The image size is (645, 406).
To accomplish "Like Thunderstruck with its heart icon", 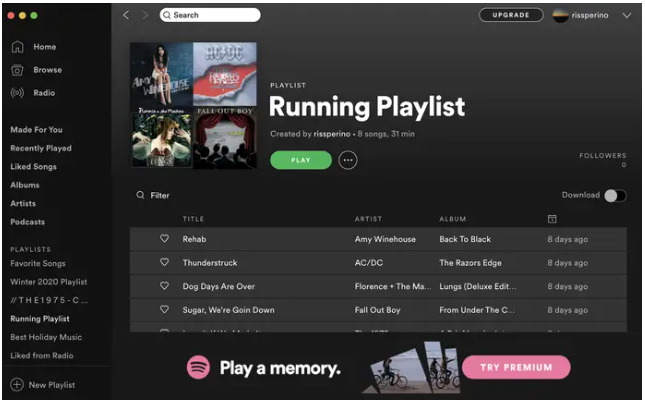I will coord(164,262).
